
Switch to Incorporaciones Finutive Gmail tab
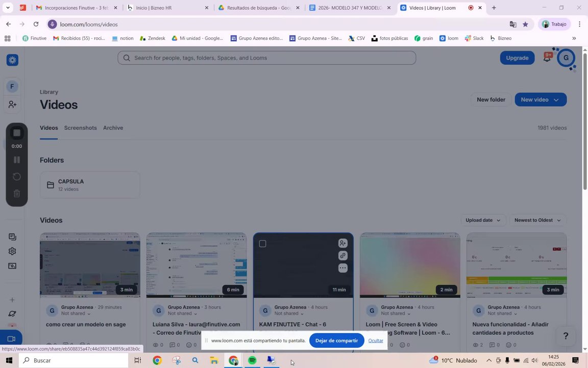[77, 8]
